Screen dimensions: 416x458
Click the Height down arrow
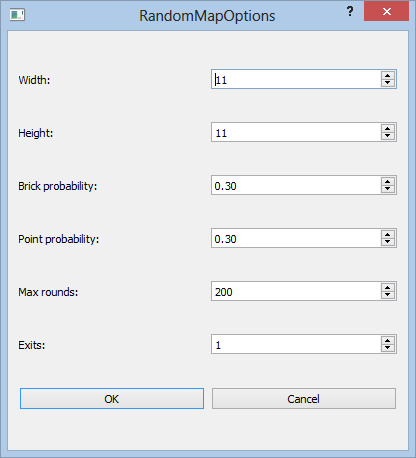click(387, 136)
